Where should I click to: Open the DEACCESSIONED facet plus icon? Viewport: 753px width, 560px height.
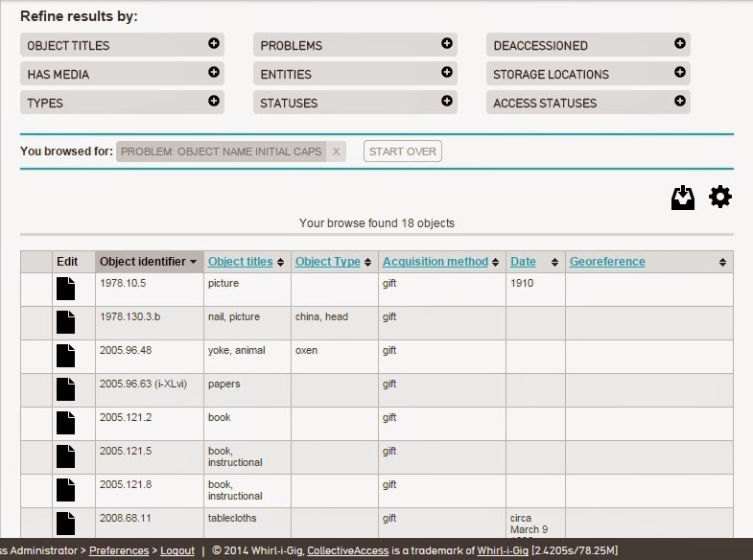[x=679, y=44]
